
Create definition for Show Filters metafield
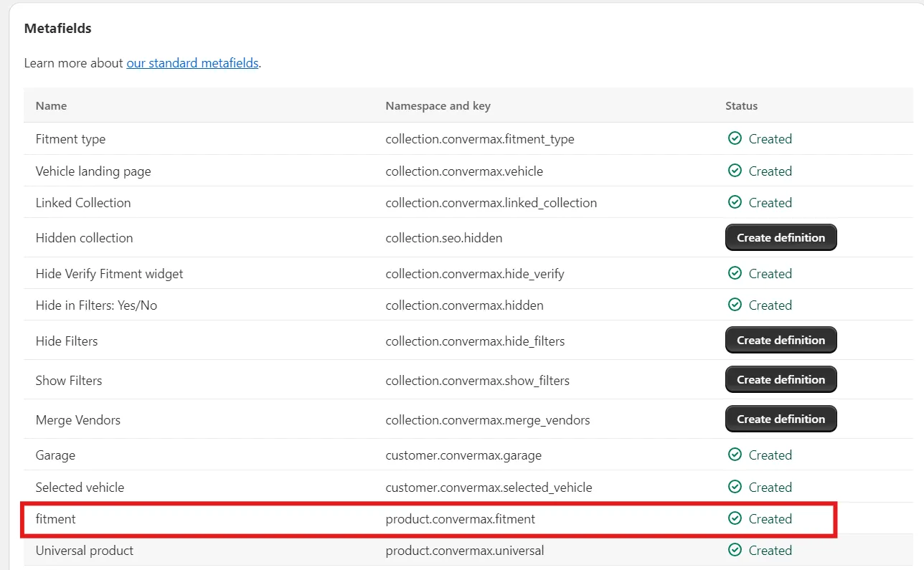[781, 379]
